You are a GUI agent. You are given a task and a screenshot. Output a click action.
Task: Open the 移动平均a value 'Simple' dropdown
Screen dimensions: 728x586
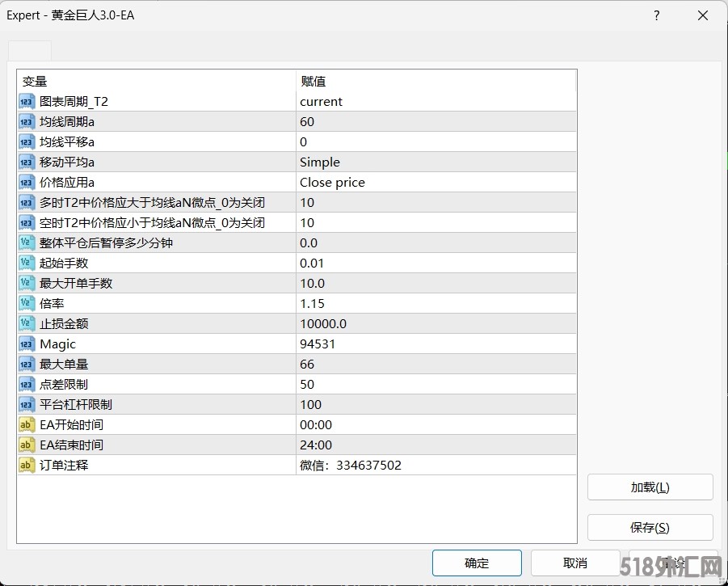coord(436,162)
